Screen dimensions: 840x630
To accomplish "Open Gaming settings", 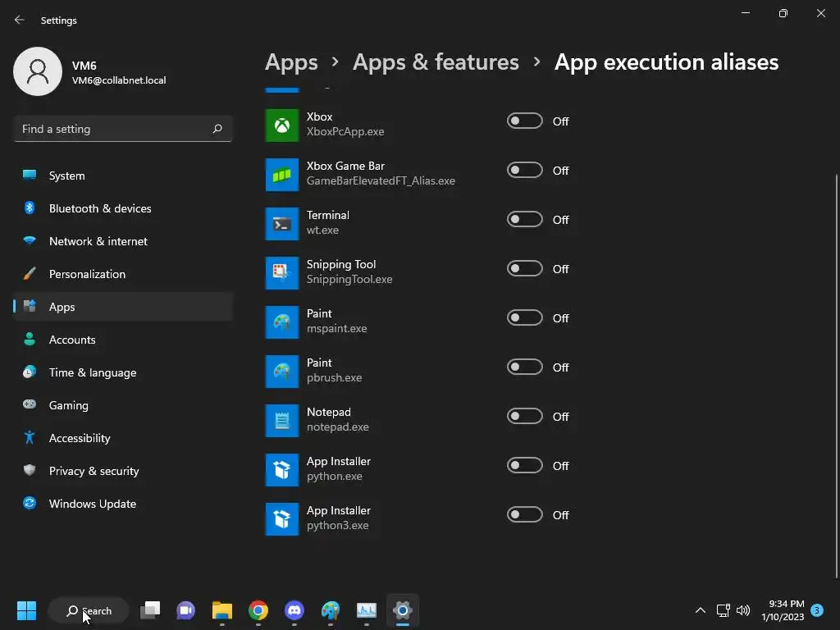I will point(123,405).
